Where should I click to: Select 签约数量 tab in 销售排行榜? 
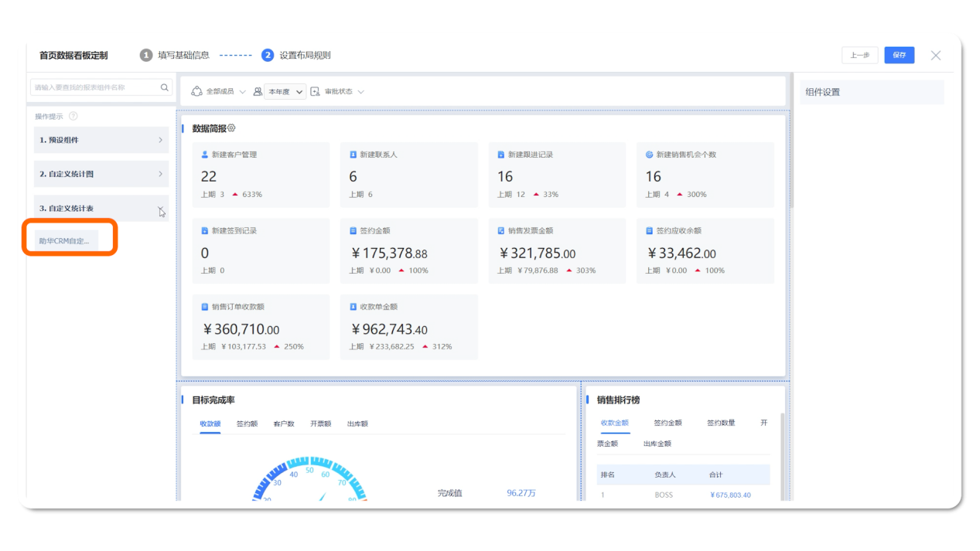pos(720,423)
